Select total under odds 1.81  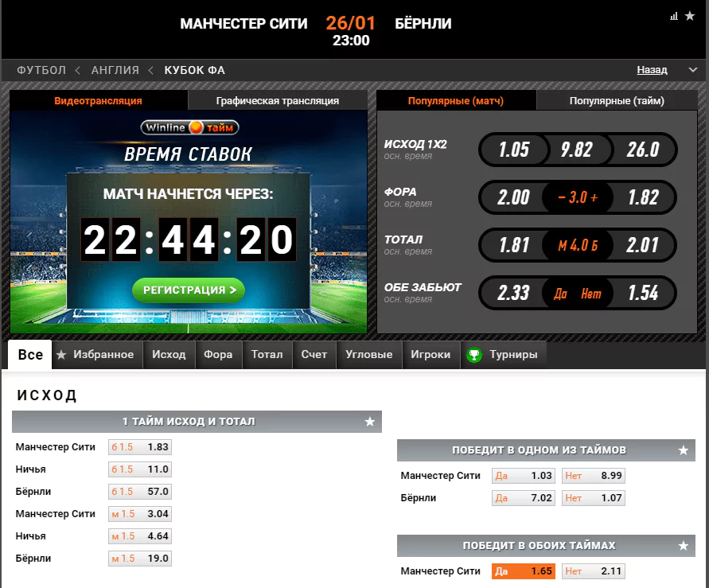pos(514,245)
